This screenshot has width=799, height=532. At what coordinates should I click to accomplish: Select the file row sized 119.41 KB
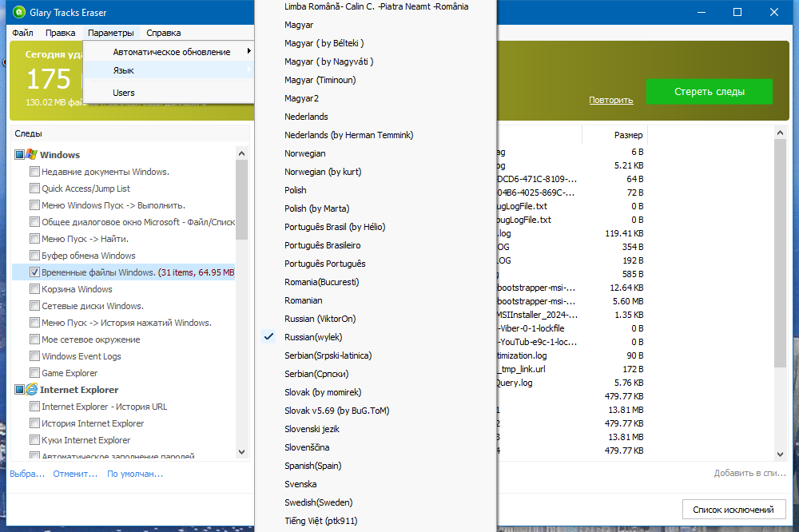pos(570,233)
